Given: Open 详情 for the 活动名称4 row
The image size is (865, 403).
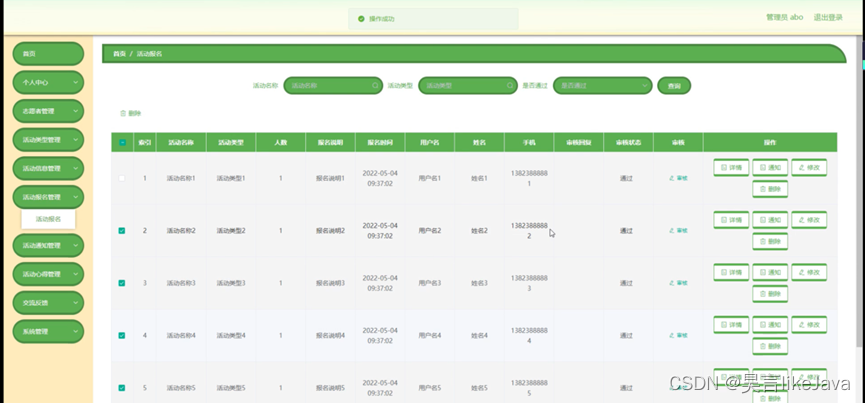Looking at the screenshot, I should tap(731, 324).
